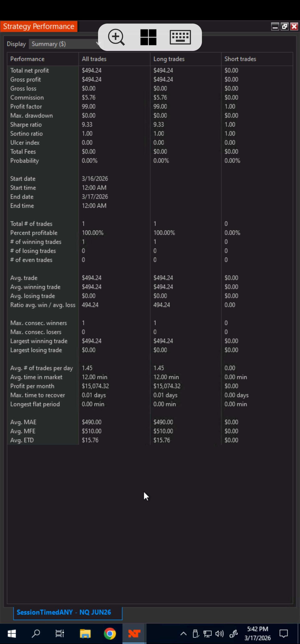Open the network tray icon

click(x=207, y=634)
